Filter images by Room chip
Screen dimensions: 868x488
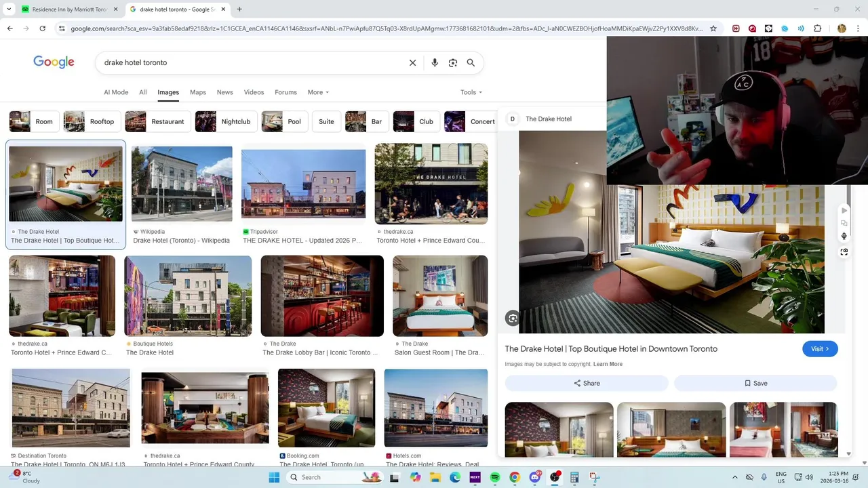[x=33, y=121]
